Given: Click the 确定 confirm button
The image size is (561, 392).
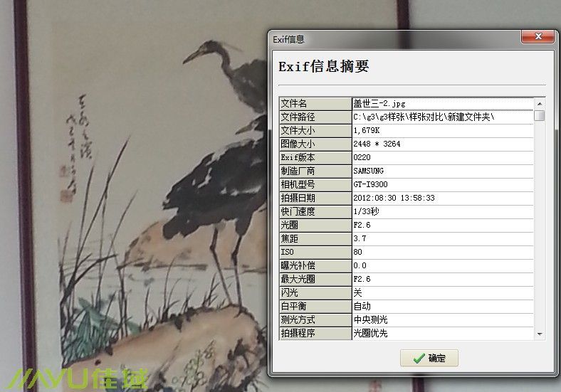Looking at the screenshot, I should [429, 358].
